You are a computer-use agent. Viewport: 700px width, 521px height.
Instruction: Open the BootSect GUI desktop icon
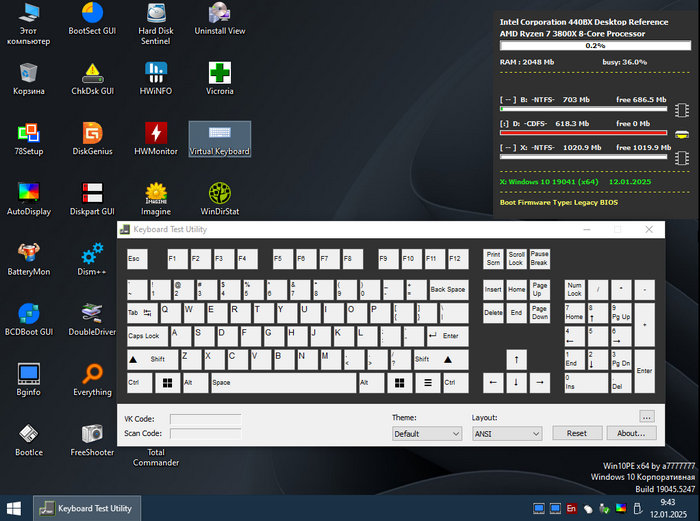point(92,19)
